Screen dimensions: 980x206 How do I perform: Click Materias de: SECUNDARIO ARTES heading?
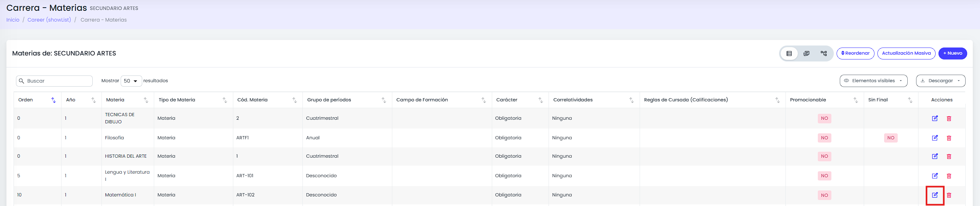pos(64,53)
